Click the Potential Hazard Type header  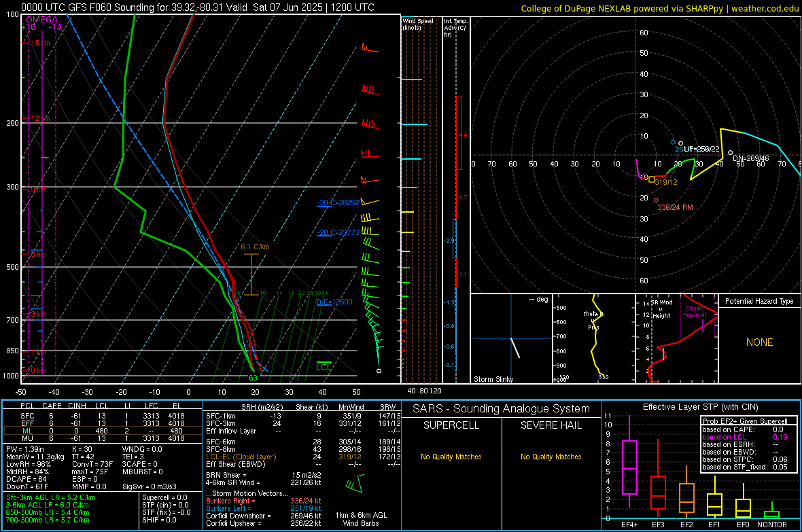pyautogui.click(x=759, y=301)
